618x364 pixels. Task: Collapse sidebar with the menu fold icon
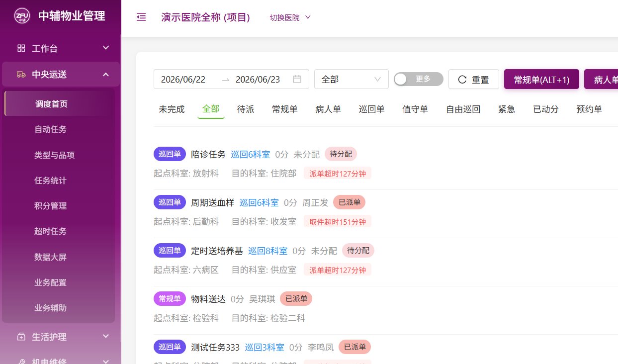pyautogui.click(x=141, y=17)
